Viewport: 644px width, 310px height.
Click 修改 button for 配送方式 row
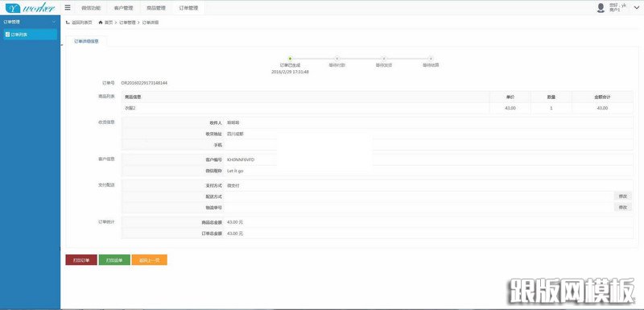pyautogui.click(x=622, y=196)
